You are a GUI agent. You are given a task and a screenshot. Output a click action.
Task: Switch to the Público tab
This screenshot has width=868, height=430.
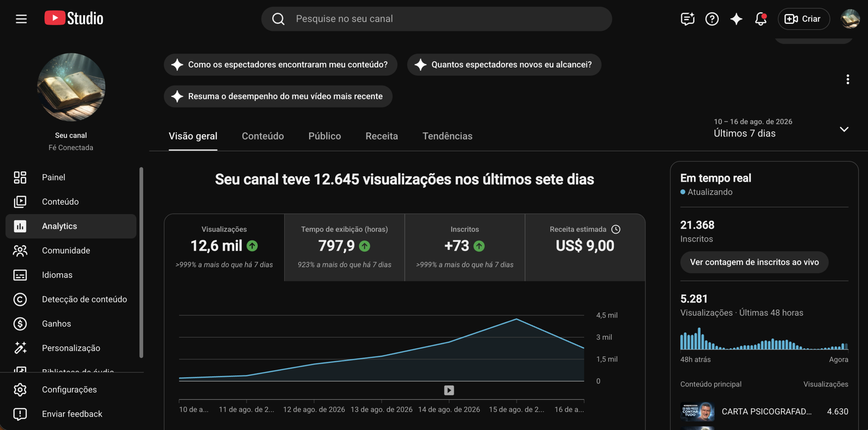325,136
